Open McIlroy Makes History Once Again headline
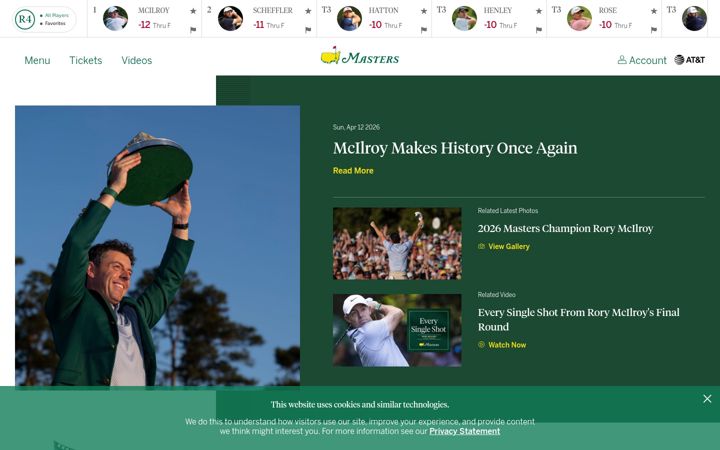Viewport: 720px width, 450px height. [455, 148]
